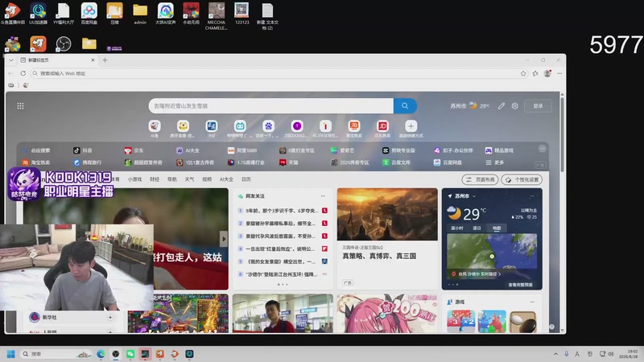Select the 日历 feed tab
The width and height of the screenshot is (644, 362).
pos(246,179)
